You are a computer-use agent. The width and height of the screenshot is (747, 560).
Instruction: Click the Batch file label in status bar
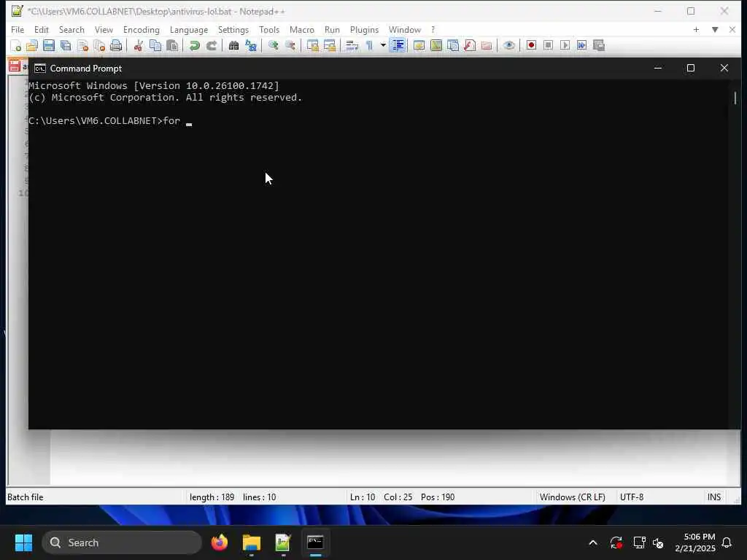coord(26,497)
